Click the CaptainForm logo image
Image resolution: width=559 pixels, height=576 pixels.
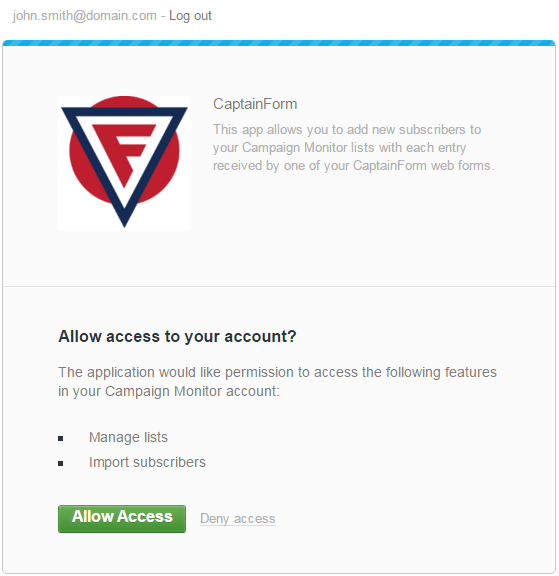point(124,163)
